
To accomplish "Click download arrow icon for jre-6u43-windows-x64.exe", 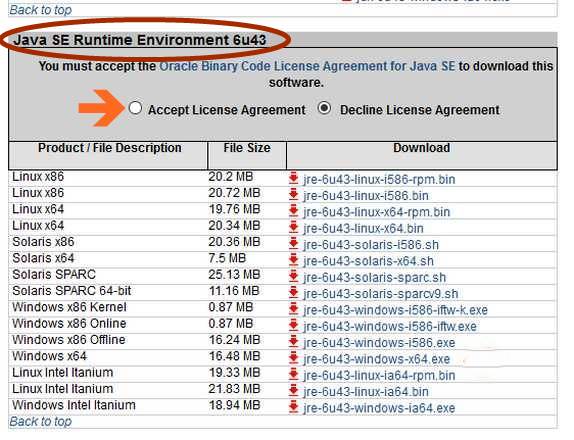I will click(x=294, y=358).
